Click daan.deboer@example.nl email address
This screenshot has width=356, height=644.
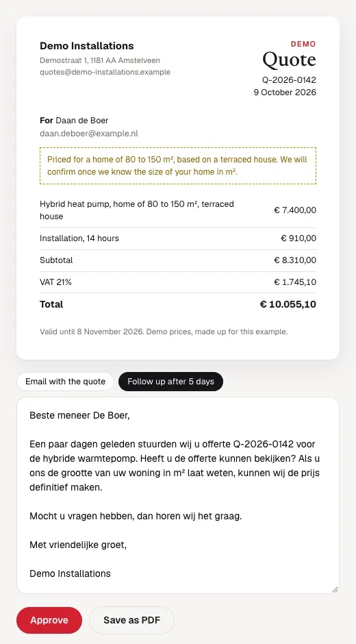click(89, 134)
